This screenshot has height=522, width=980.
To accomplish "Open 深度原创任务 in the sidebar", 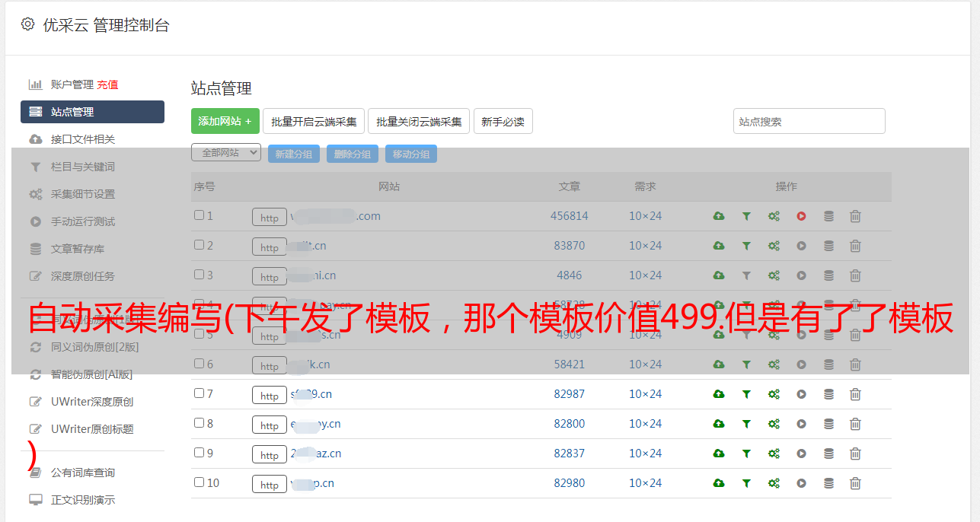I will coord(83,276).
